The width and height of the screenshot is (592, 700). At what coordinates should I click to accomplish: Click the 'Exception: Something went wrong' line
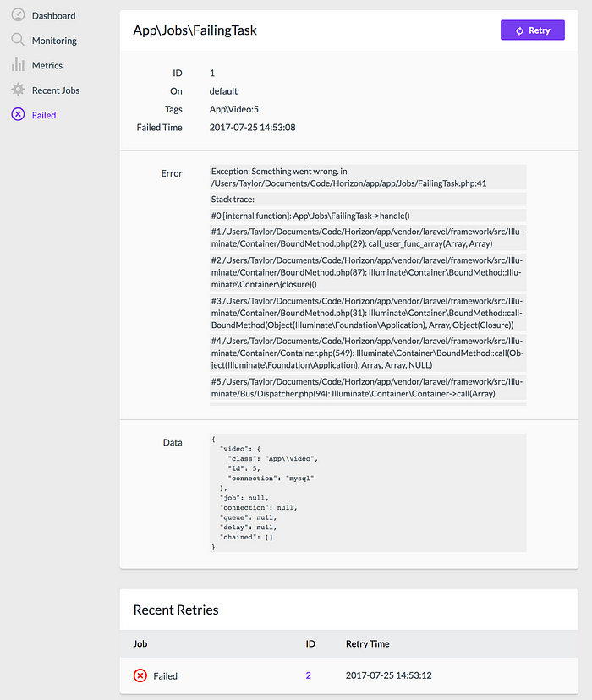(368, 178)
